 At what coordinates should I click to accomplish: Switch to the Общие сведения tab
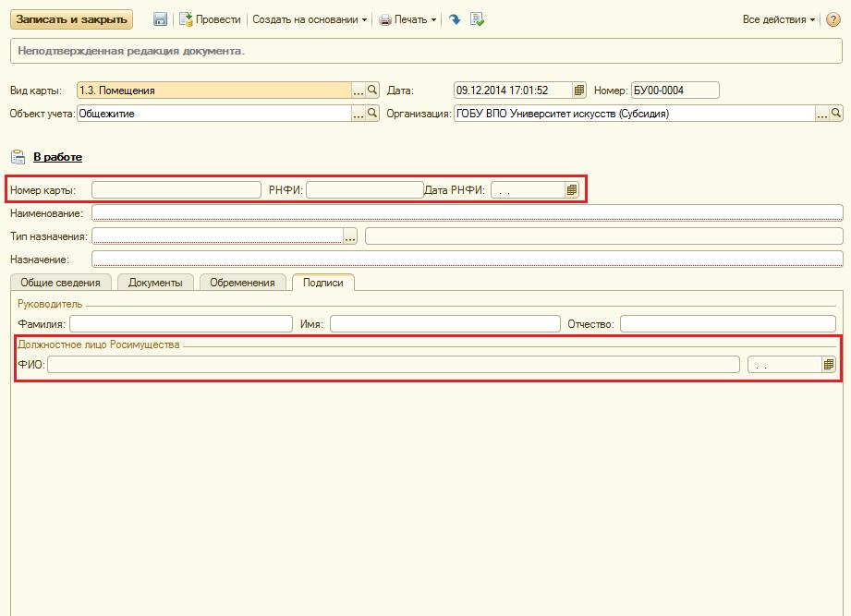(x=60, y=283)
